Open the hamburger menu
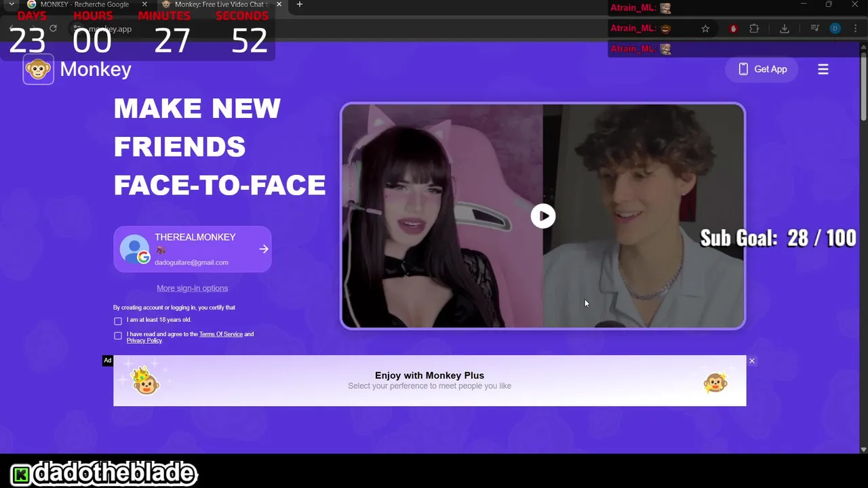 [x=823, y=69]
